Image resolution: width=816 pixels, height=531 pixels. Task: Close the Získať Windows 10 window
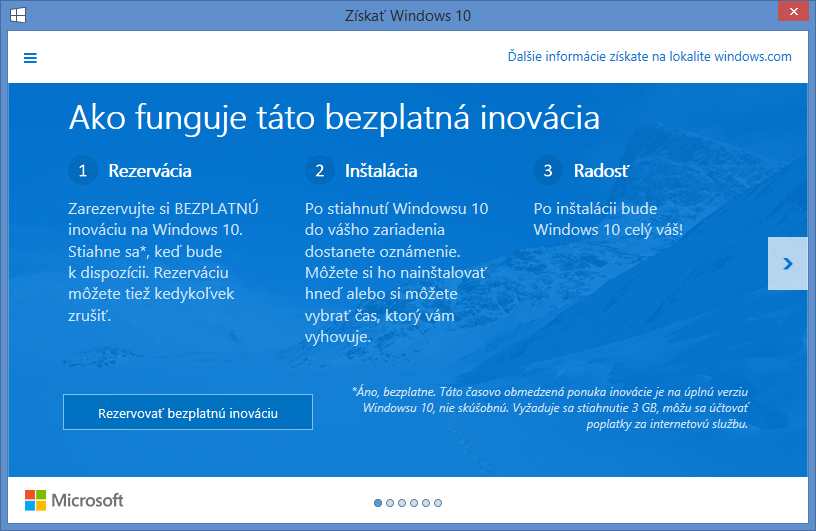pos(794,11)
